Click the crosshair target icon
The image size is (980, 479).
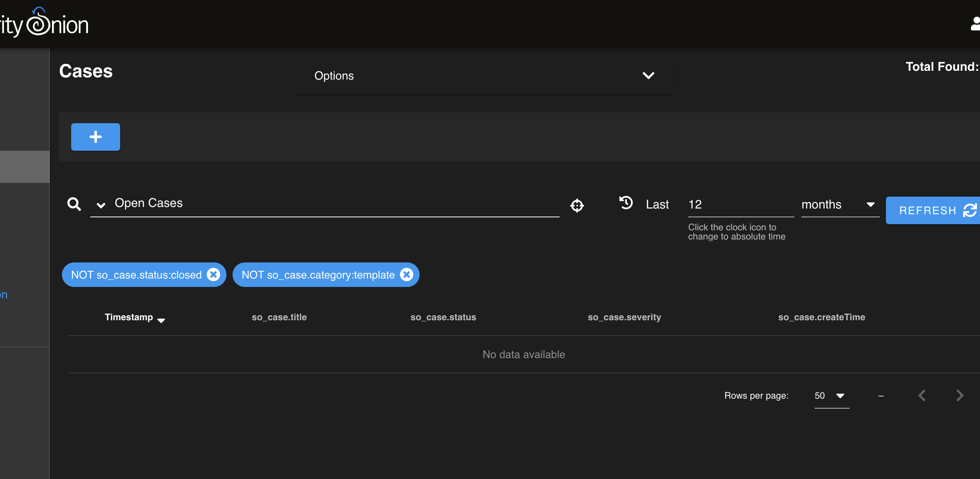tap(577, 205)
